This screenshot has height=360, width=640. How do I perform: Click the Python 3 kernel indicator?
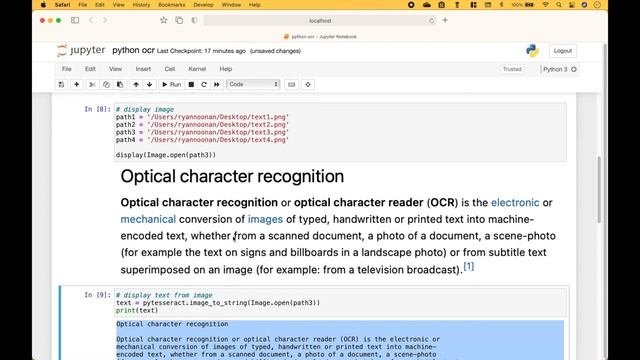tap(560, 69)
